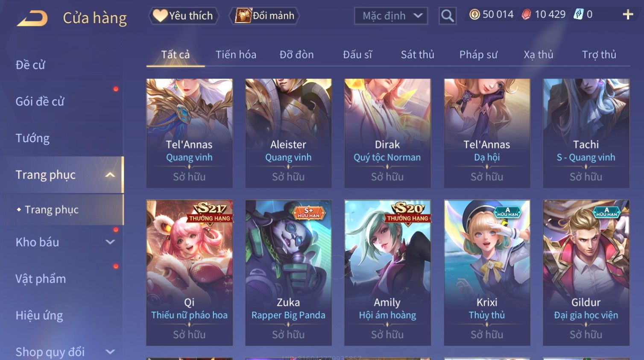Switch to the Sát thủ tab
Image resolution: width=644 pixels, height=360 pixels.
417,55
